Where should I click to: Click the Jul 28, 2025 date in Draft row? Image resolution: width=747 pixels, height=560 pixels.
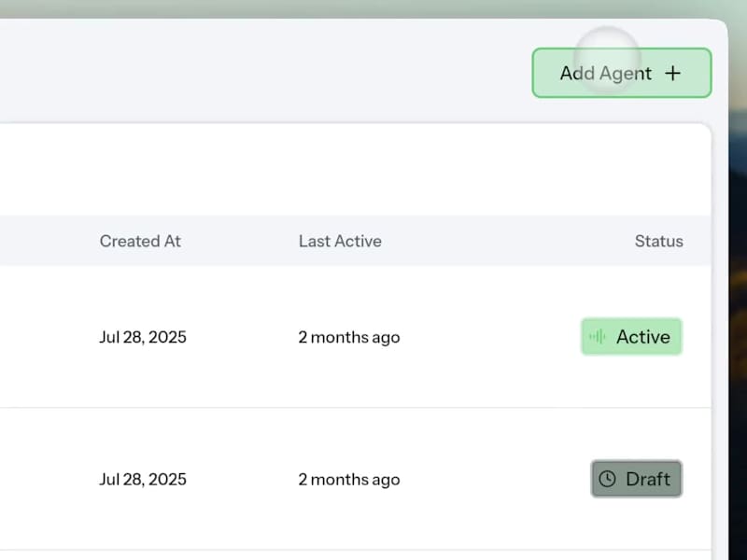(x=143, y=480)
